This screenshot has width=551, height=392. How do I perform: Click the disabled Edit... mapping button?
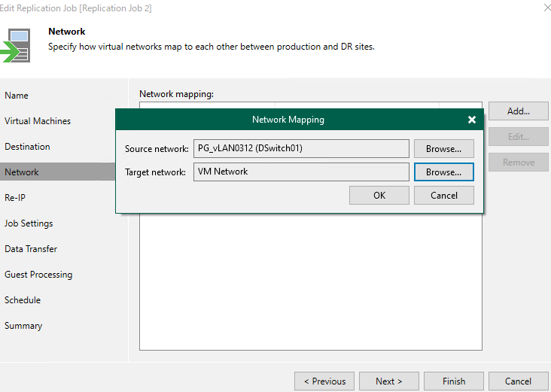coord(519,136)
